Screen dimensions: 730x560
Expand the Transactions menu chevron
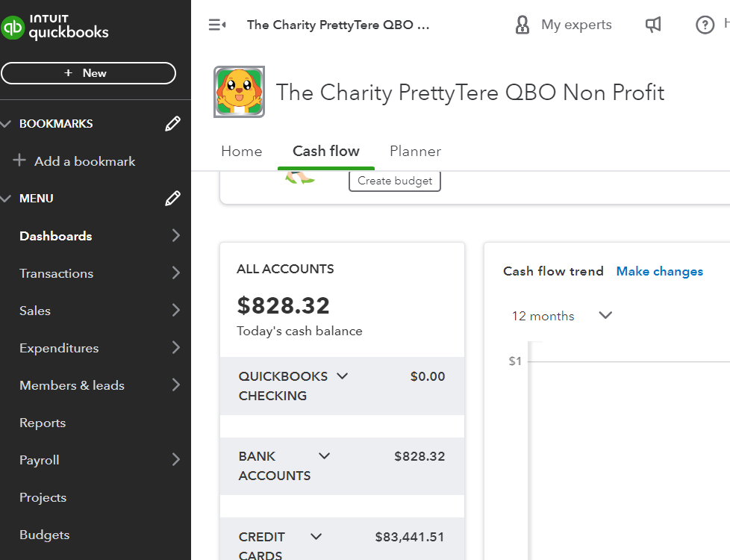click(176, 273)
